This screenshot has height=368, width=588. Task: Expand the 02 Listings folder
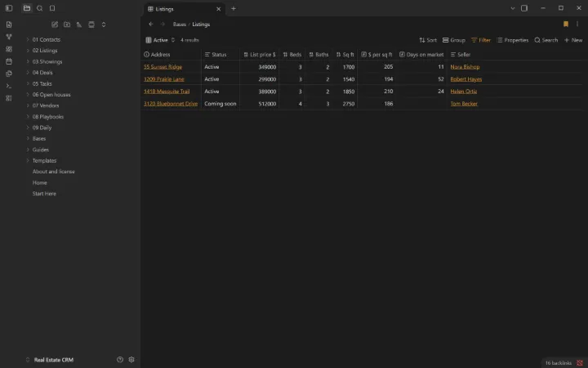pos(45,51)
